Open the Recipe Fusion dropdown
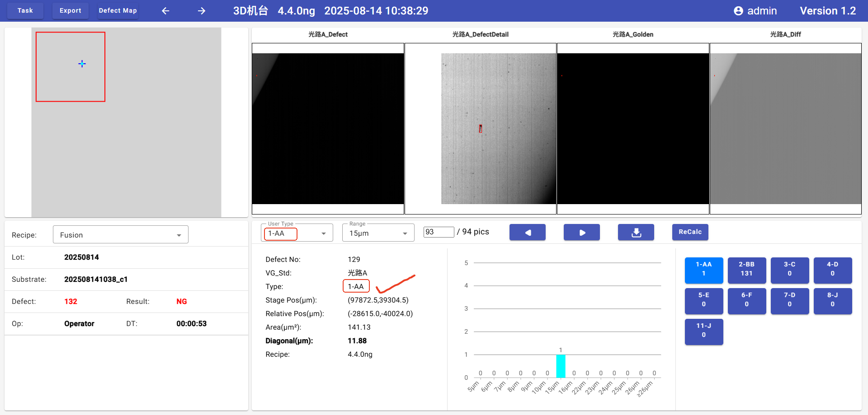 (120, 235)
